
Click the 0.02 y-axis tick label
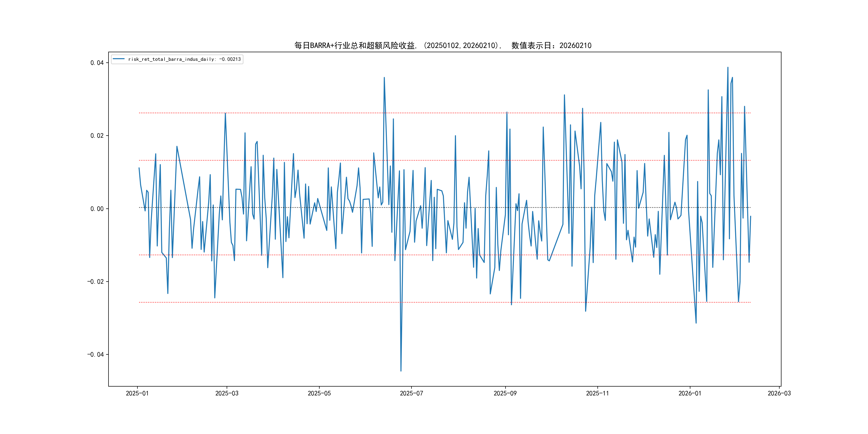pyautogui.click(x=97, y=136)
